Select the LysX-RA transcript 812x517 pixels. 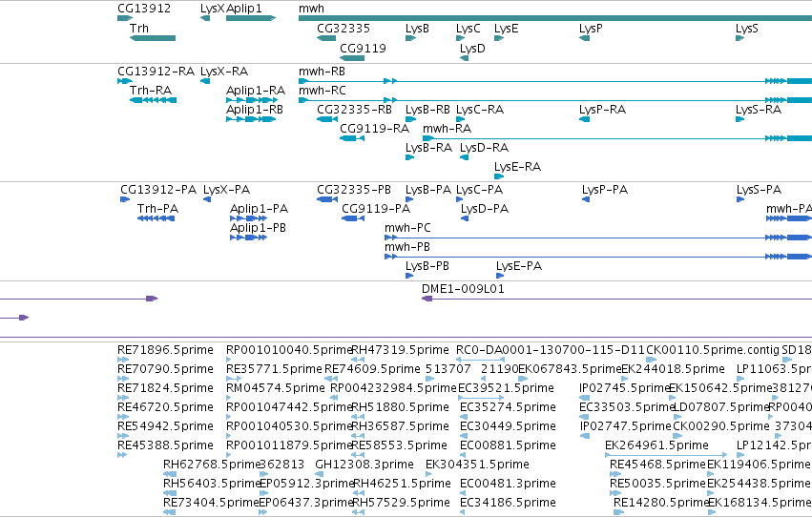[x=205, y=81]
